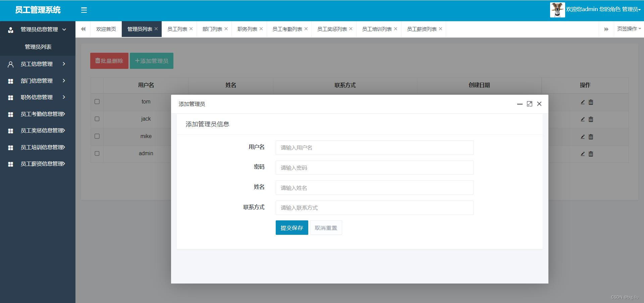Close the 员工列表 tab with its X

point(191,29)
